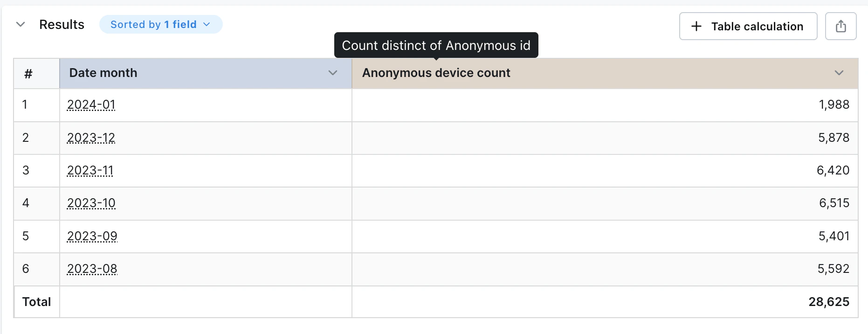Click the 2024-01 date link
Viewport: 868px width, 334px height.
(x=91, y=104)
